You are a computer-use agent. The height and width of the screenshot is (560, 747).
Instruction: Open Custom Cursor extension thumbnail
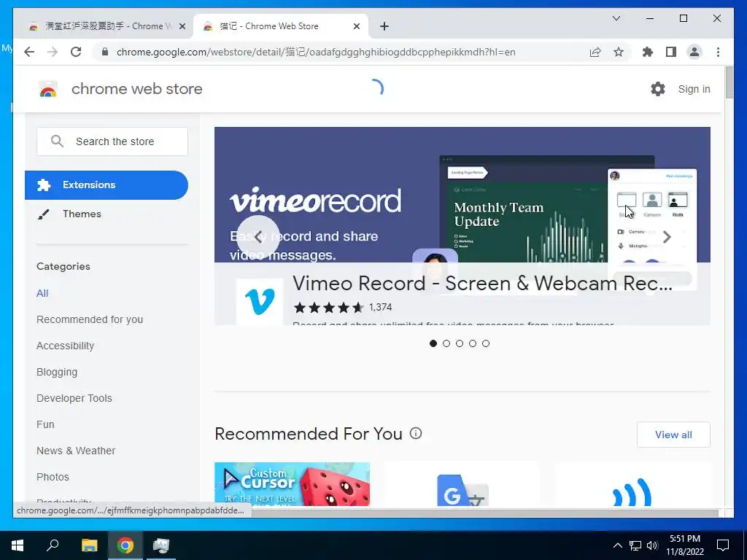292,484
